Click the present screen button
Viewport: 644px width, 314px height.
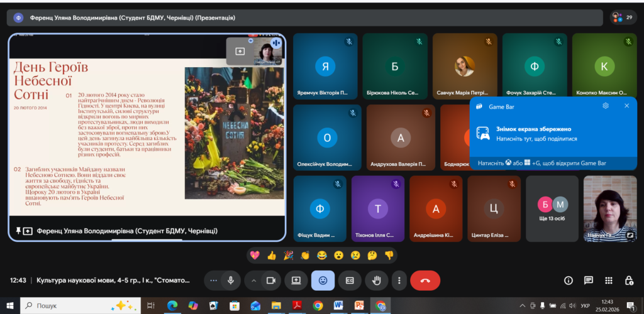(x=296, y=280)
